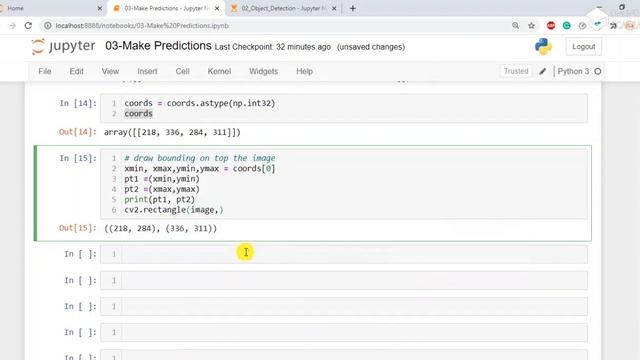640x360 pixels.
Task: Reload the page with browser refresh icon
Action: click(x=28, y=25)
